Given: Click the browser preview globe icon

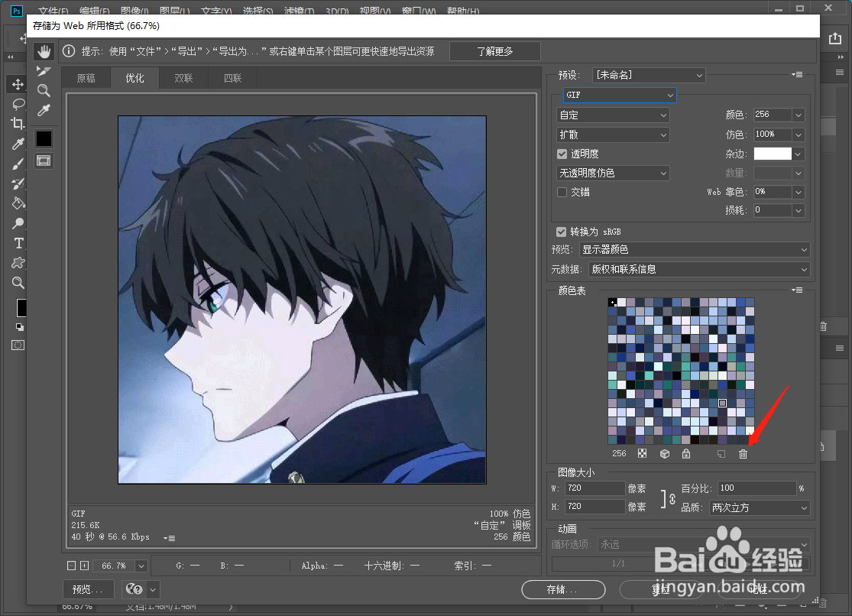Looking at the screenshot, I should [134, 588].
